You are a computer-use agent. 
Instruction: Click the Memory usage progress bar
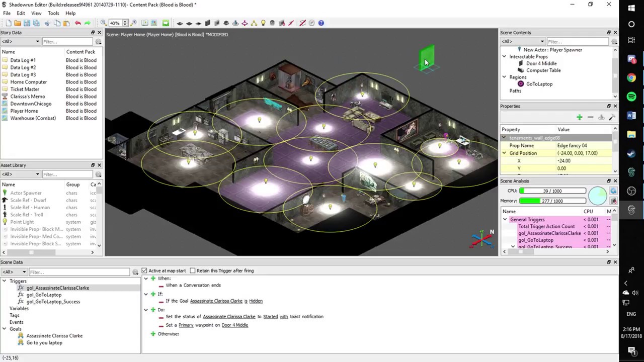click(552, 201)
